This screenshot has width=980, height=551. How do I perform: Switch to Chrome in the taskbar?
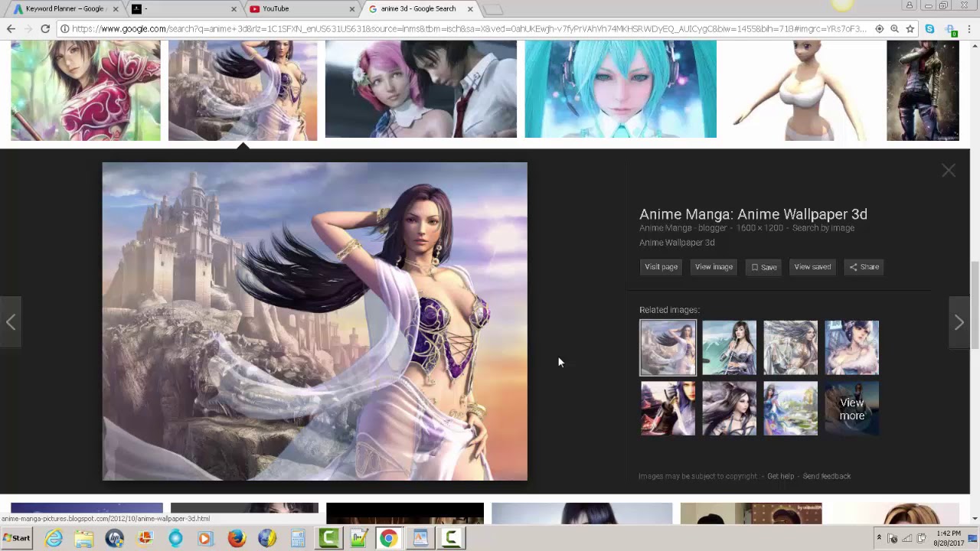389,538
